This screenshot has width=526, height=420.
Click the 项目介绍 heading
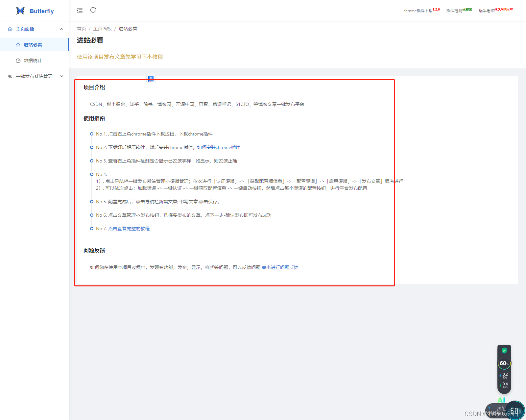tap(94, 87)
